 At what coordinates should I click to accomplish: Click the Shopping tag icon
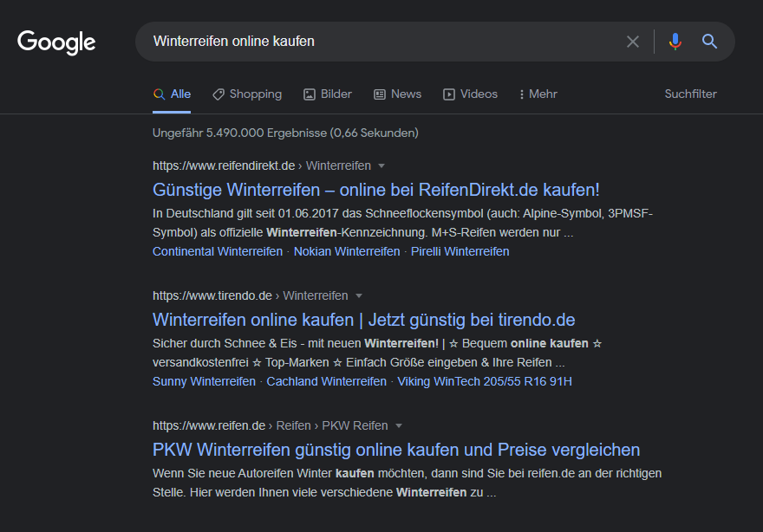(x=218, y=94)
